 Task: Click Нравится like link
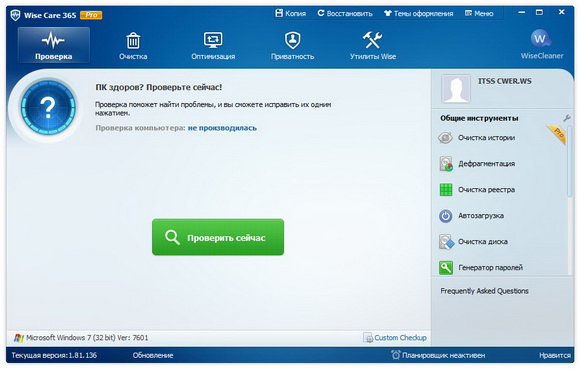point(554,355)
